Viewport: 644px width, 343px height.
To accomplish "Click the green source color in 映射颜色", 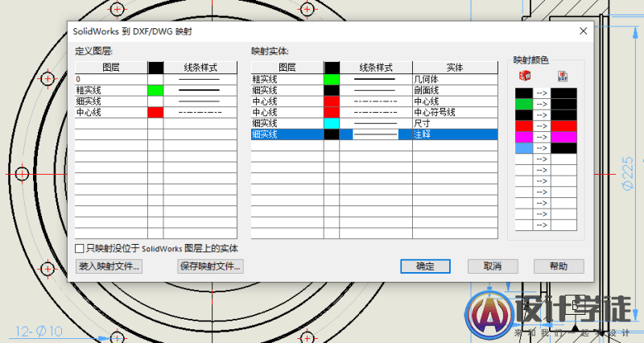I will coord(524,104).
